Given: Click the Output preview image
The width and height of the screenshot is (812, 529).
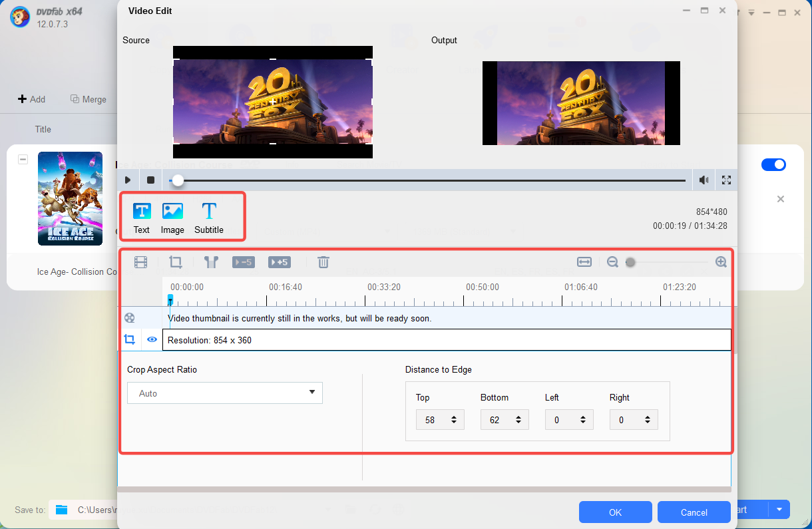Looking at the screenshot, I should (x=581, y=103).
